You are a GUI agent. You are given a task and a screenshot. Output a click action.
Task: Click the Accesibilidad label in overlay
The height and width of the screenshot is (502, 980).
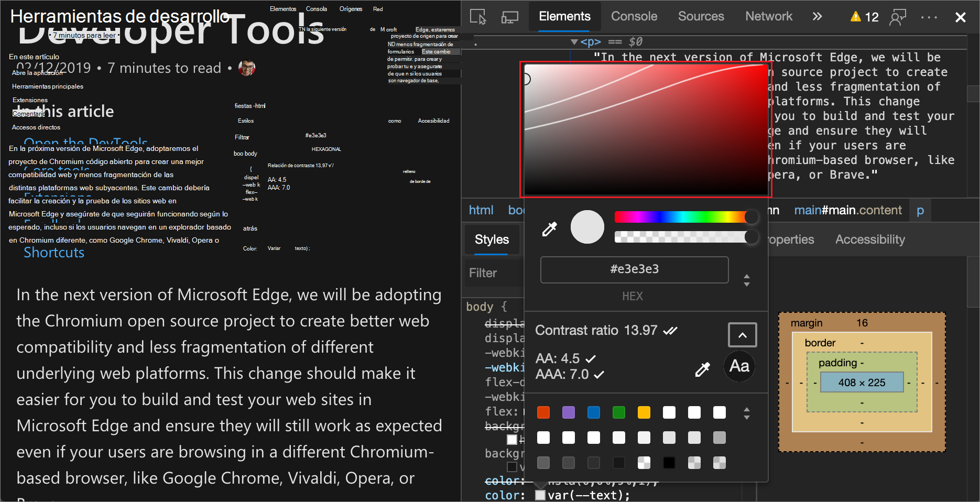[x=433, y=121]
